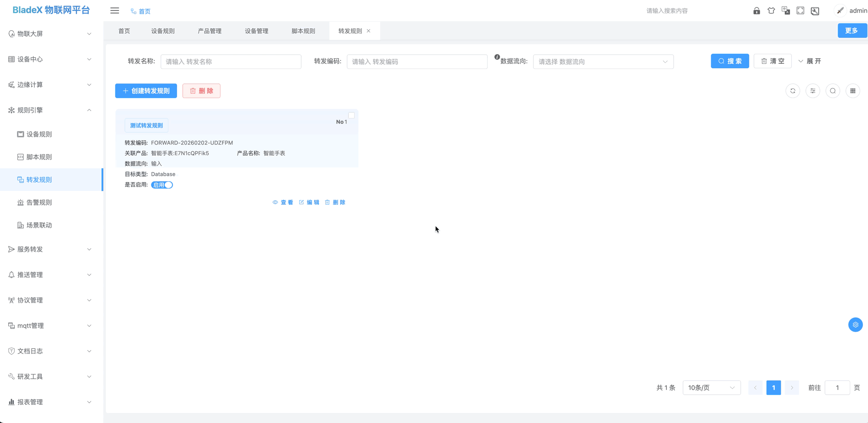Open 告警规则 in the sidebar
Screen dimensions: 868x423
pyautogui.click(x=39, y=203)
